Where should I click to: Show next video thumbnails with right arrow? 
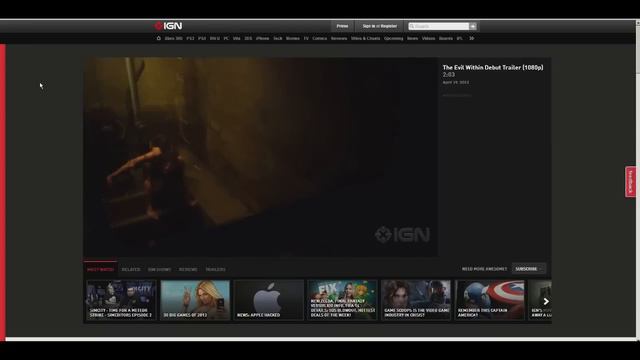546,302
